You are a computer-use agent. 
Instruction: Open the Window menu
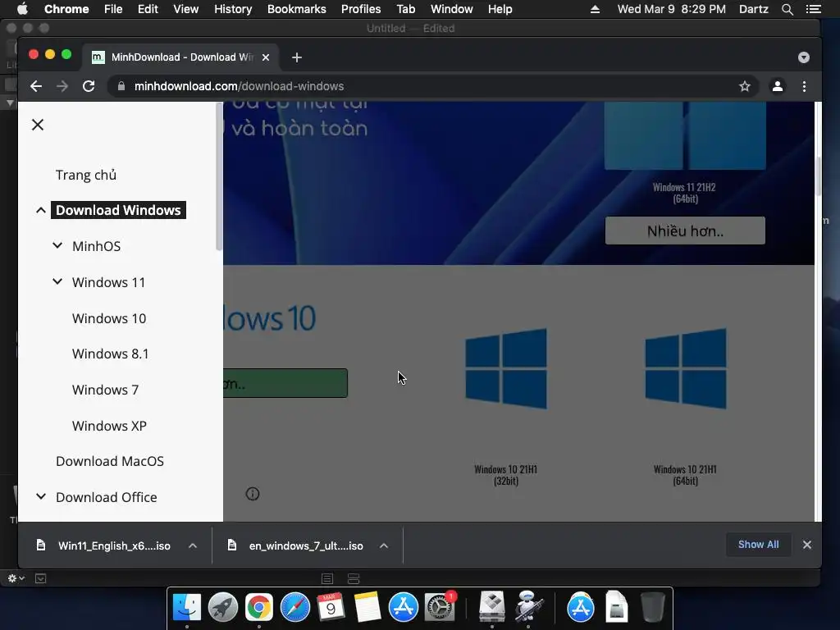point(452,9)
